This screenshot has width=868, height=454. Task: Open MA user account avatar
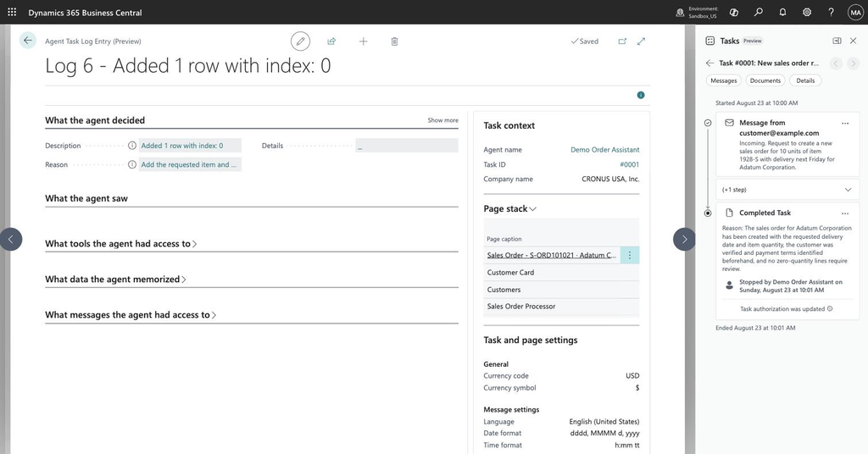(855, 12)
